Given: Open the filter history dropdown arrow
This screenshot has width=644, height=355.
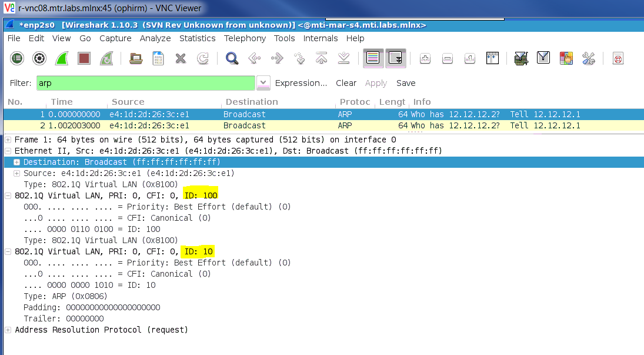Looking at the screenshot, I should pyautogui.click(x=263, y=82).
